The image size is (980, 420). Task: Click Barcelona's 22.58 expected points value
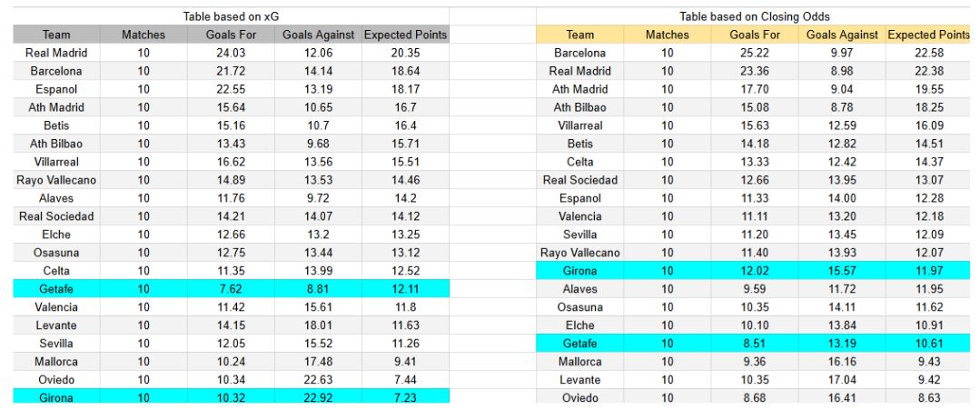(928, 53)
